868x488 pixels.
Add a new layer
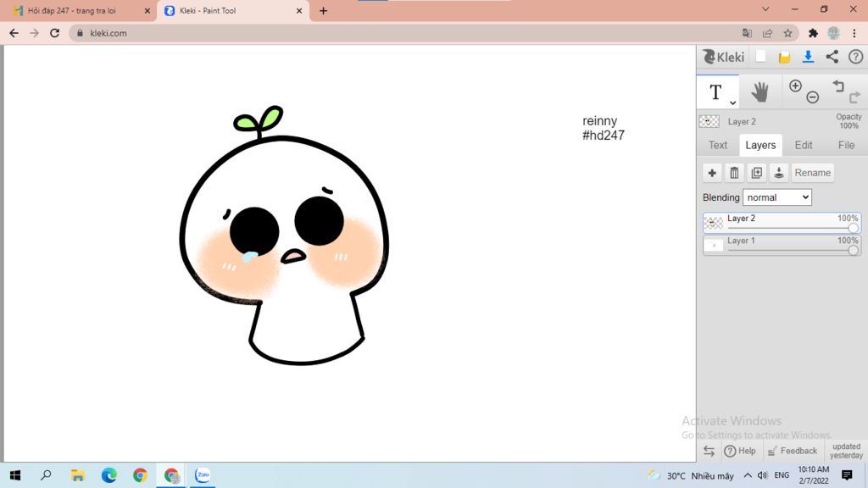coord(712,173)
